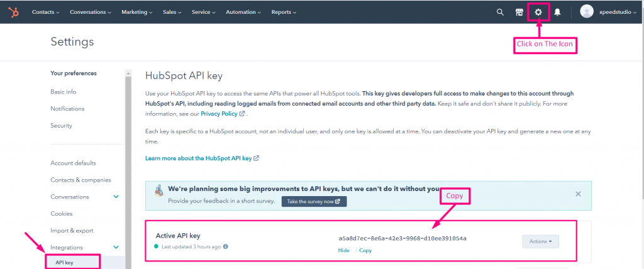Select Basic info in sidebar

[x=64, y=92]
